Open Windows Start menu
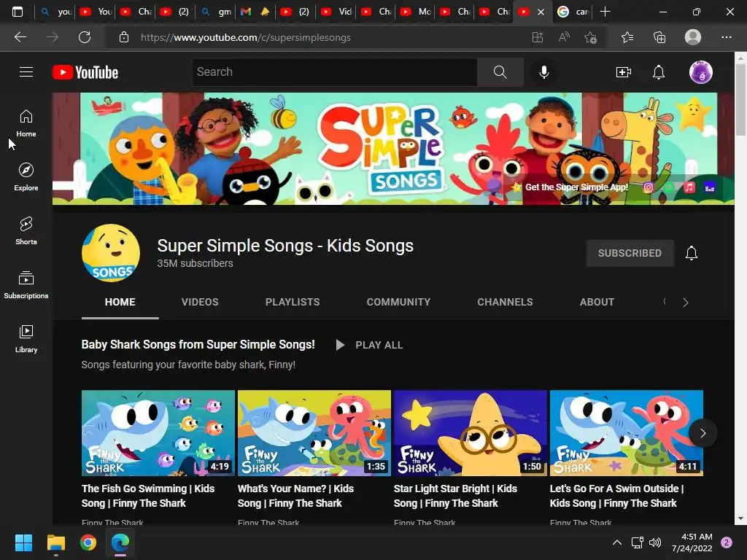Viewport: 747px width, 560px height. (x=23, y=542)
